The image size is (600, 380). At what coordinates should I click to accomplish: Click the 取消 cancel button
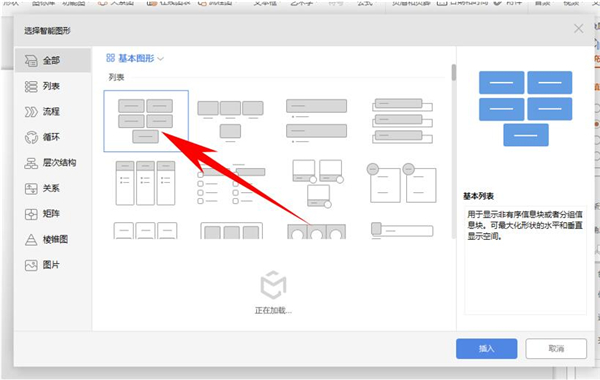coord(556,349)
